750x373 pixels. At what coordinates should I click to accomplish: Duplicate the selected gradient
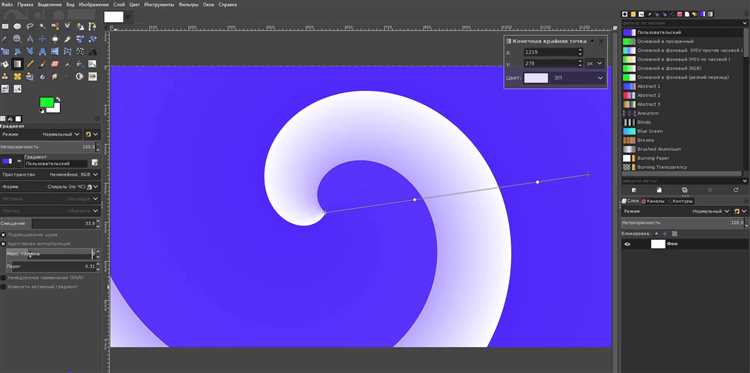click(x=685, y=190)
